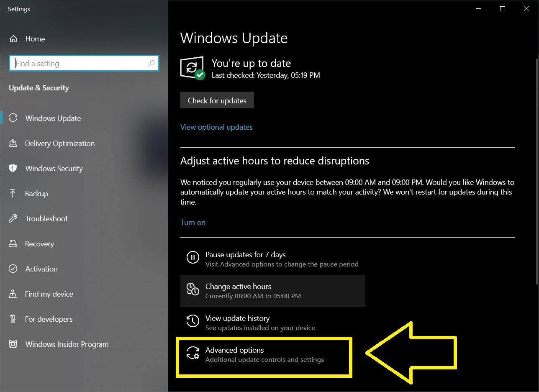Click the history icon beside View update history
The image size is (539, 392).
(192, 321)
